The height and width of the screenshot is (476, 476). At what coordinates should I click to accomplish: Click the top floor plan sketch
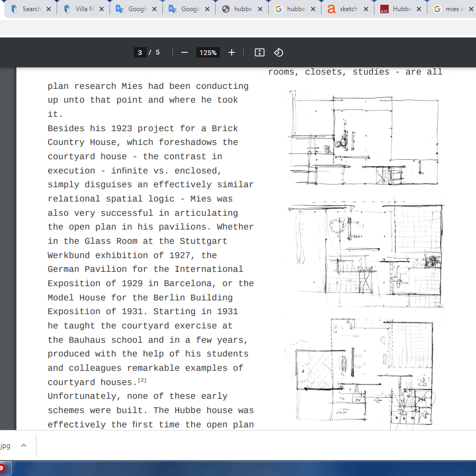(363, 138)
